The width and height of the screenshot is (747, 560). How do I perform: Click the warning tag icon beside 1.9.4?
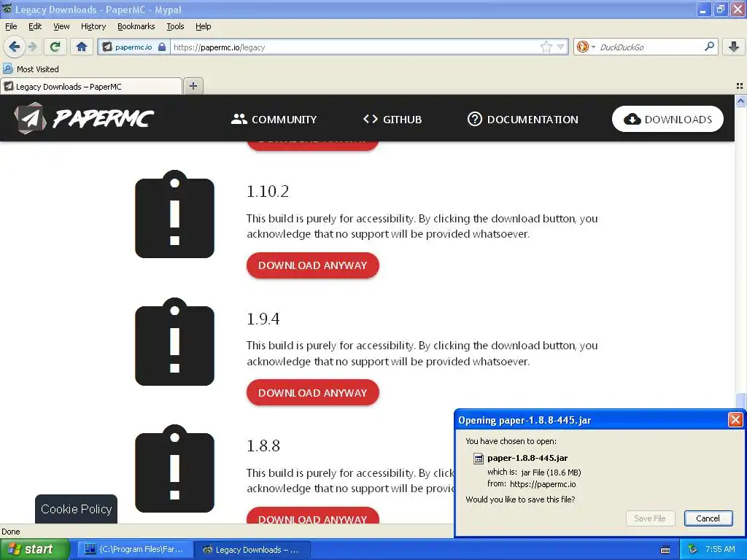click(x=175, y=342)
